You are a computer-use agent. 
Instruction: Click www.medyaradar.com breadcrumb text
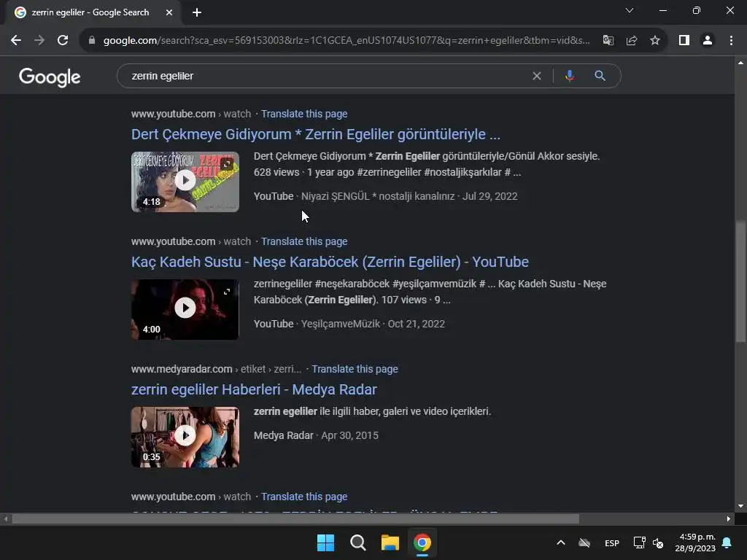coord(182,369)
